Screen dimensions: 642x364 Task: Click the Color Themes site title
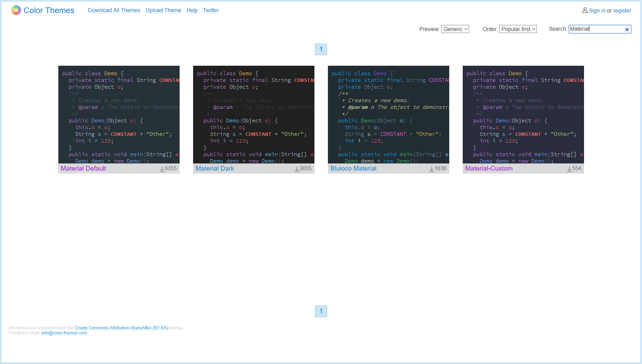click(x=49, y=10)
